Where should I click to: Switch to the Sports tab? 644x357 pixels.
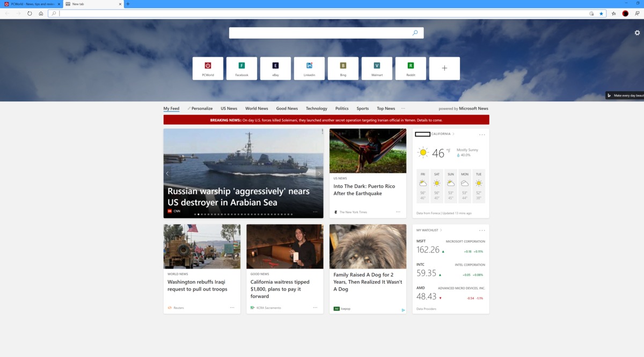[363, 108]
